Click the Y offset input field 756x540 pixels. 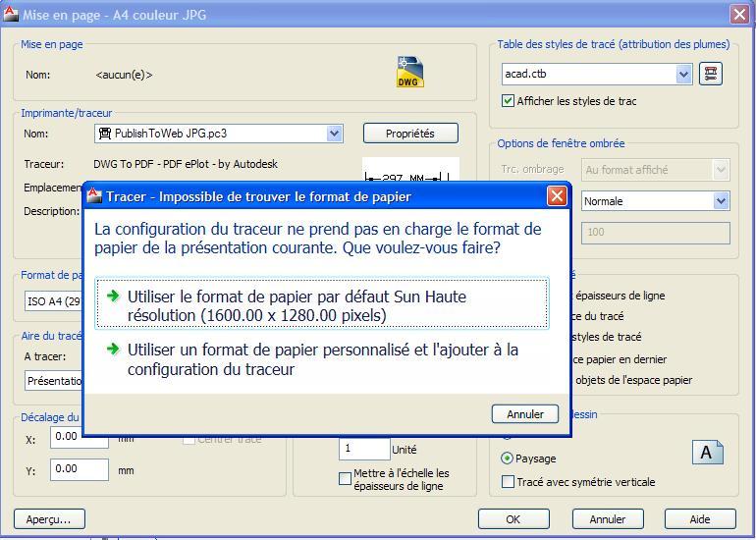point(79,469)
